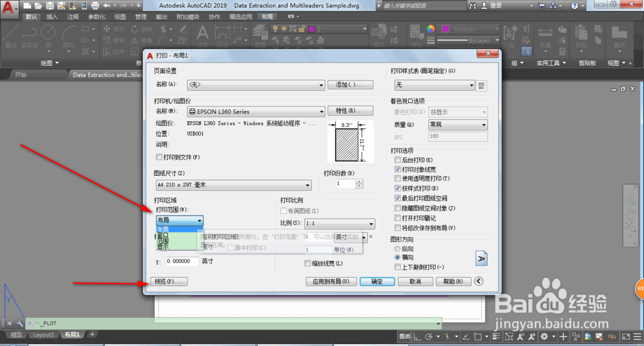Open the A4 paper size dropdown

(233, 185)
